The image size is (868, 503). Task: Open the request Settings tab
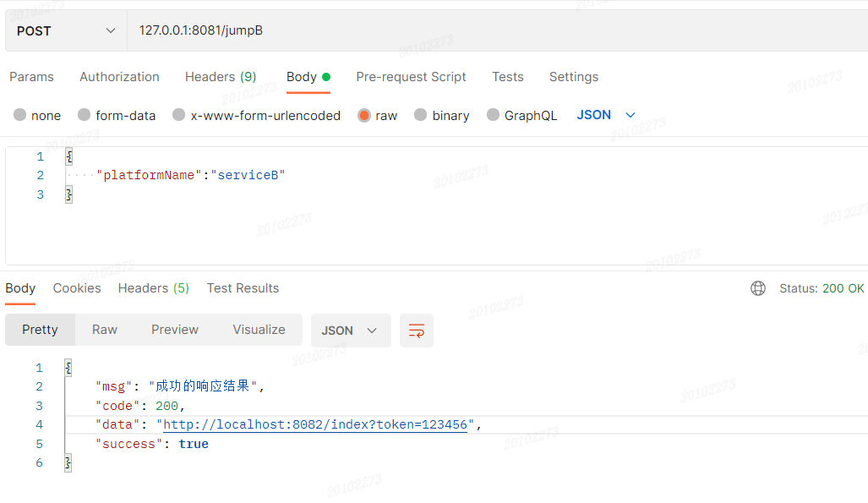[574, 77]
